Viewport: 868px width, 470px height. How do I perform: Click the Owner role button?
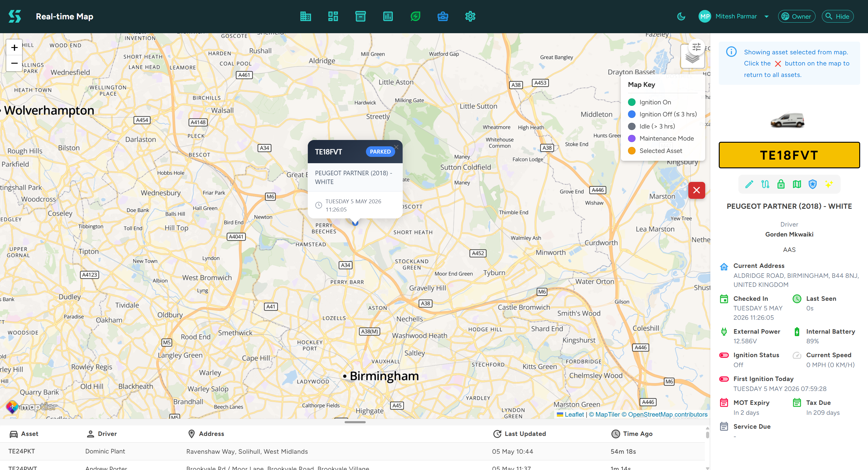pos(796,16)
